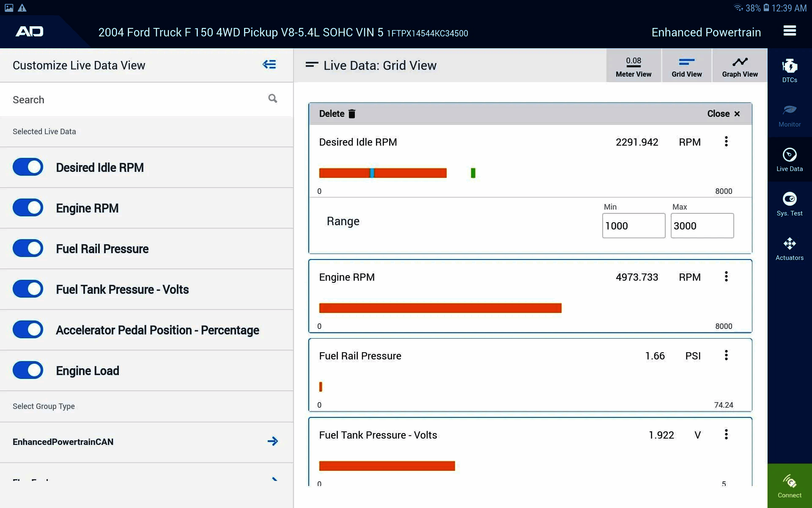Disable the Fuel Rail Pressure toggle
Viewport: 812px width, 508px height.
click(x=28, y=248)
